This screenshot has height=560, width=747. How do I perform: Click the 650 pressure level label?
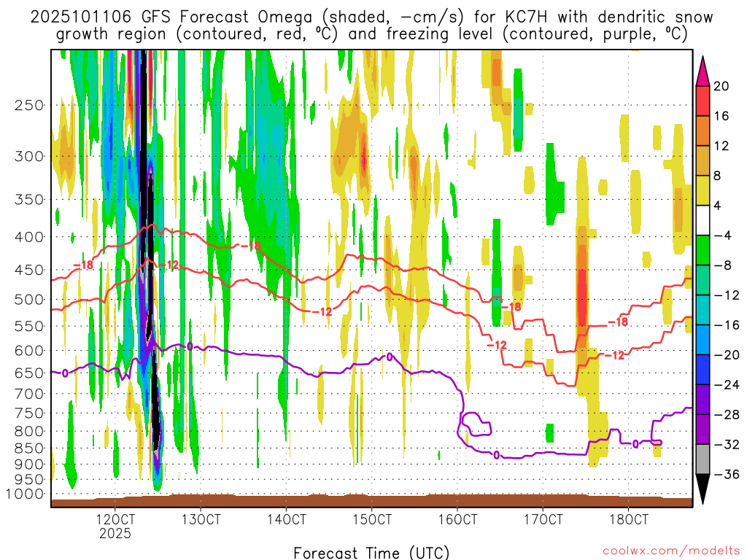[29, 373]
